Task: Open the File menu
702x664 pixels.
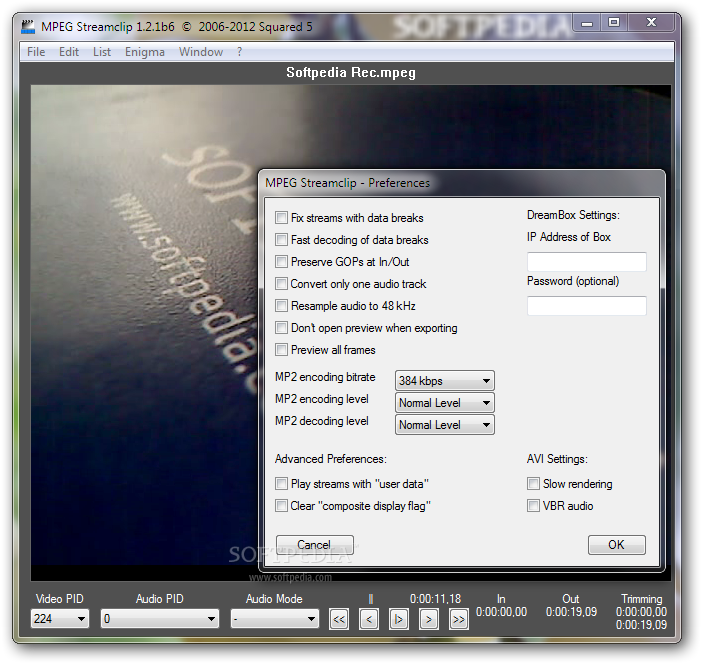Action: click(36, 52)
